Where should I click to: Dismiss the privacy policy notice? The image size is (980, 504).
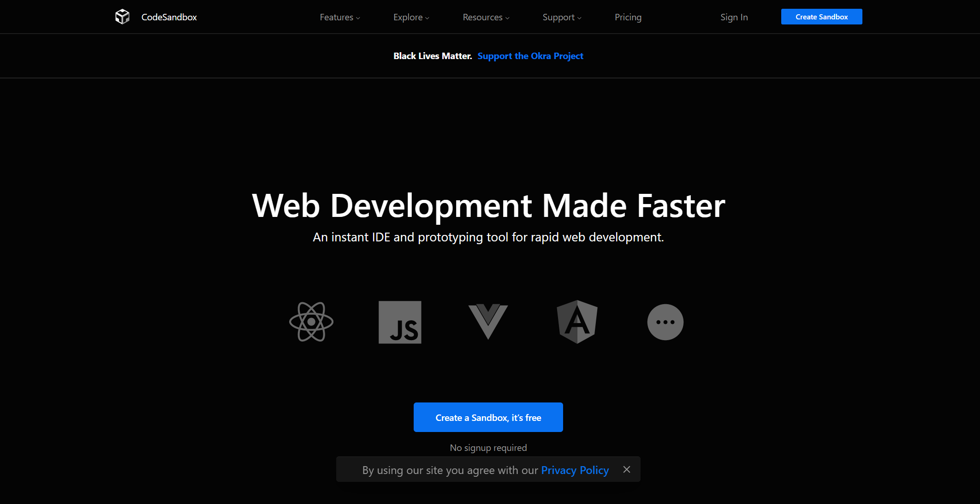[x=626, y=469]
